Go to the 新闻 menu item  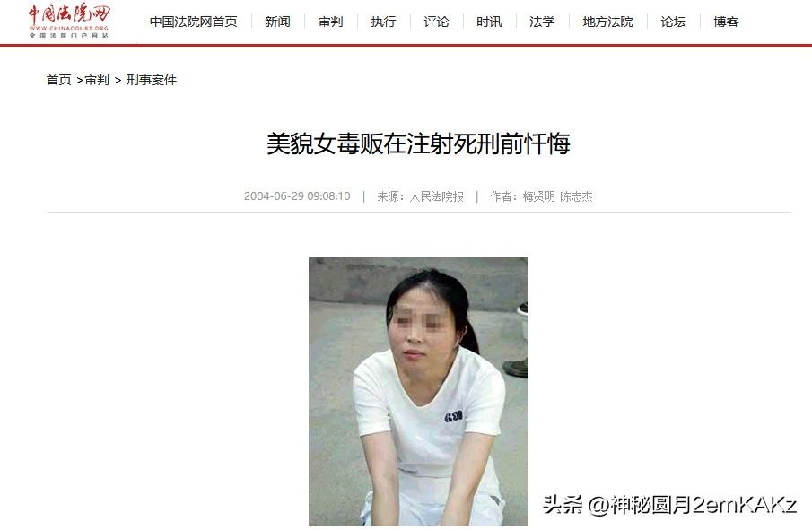click(277, 22)
